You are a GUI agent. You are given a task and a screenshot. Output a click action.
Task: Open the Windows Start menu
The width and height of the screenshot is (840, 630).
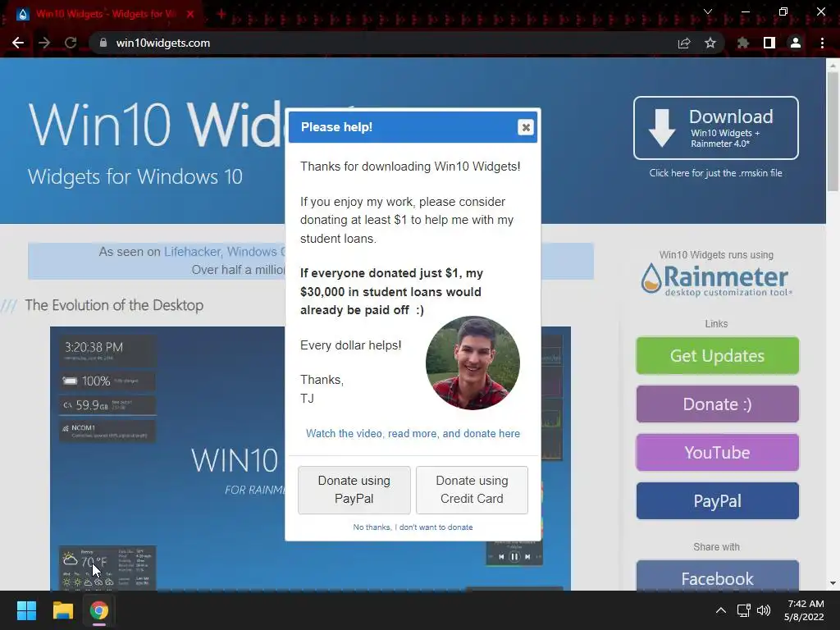click(x=26, y=610)
